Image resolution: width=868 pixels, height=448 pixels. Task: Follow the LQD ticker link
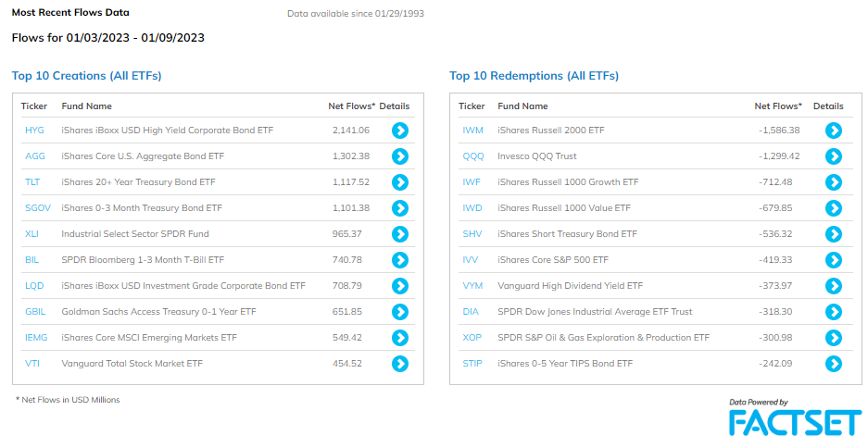coord(34,286)
